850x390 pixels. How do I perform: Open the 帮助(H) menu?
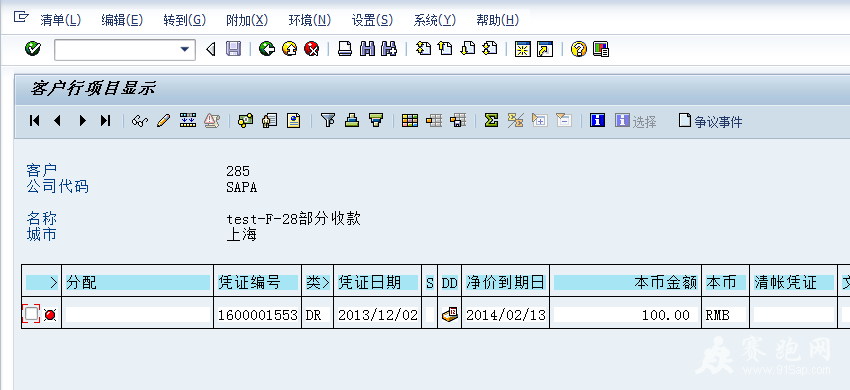498,20
